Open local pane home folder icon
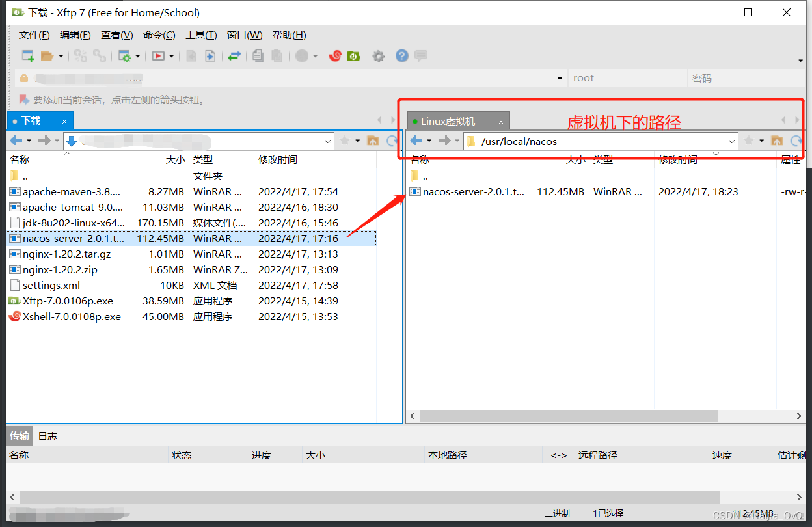 pyautogui.click(x=373, y=141)
